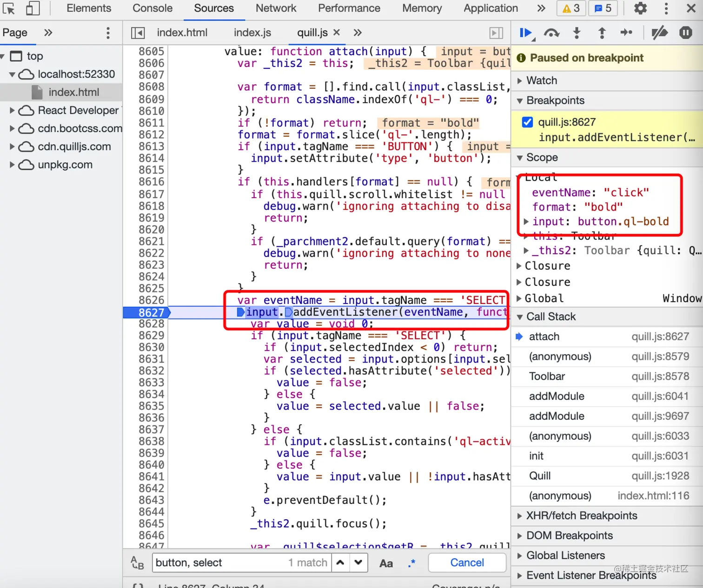Select the Toolbar call stack frame
703x588 pixels.
click(607, 377)
